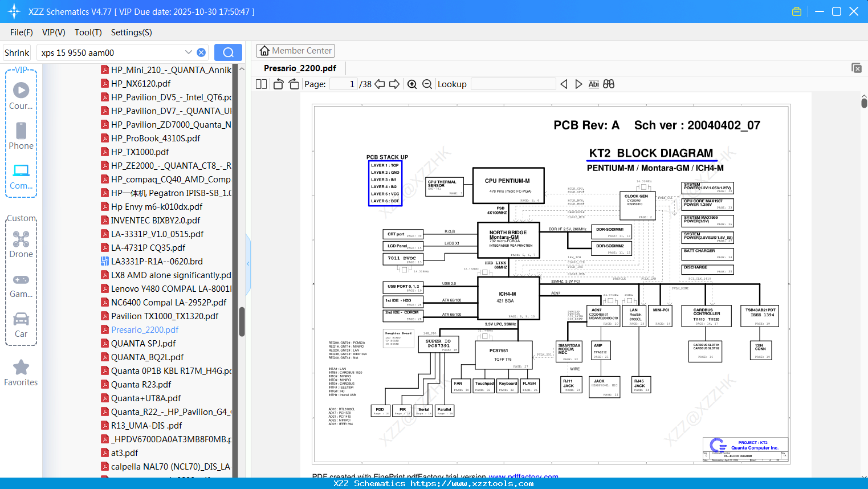Click the Shrink button
This screenshot has width=868, height=489.
tap(17, 52)
